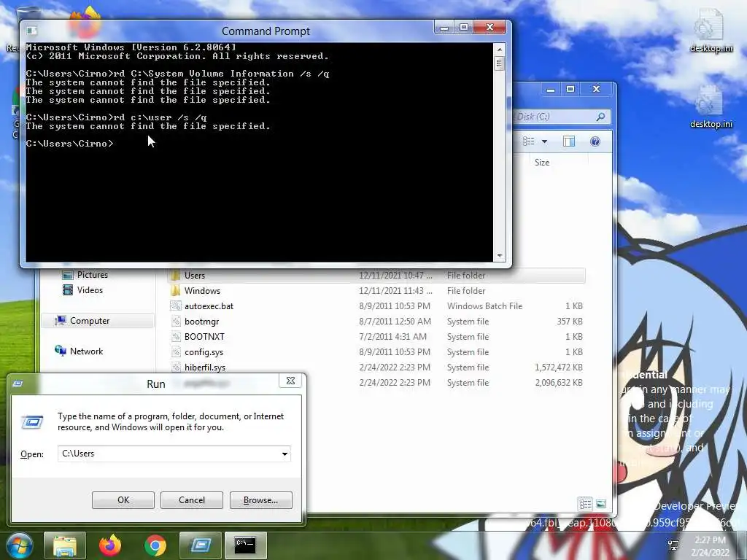The image size is (747, 560).
Task: Maximize the Command Prompt window
Action: click(x=463, y=28)
